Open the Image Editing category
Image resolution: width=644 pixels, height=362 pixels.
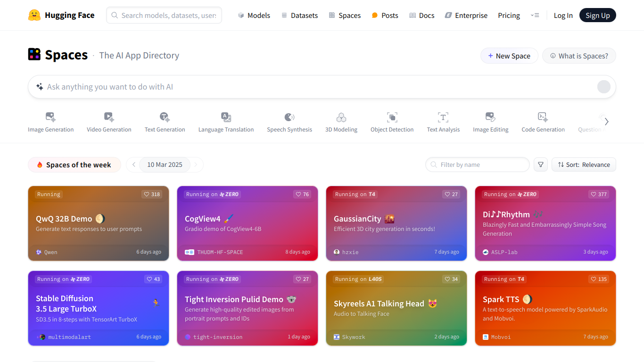point(490,122)
